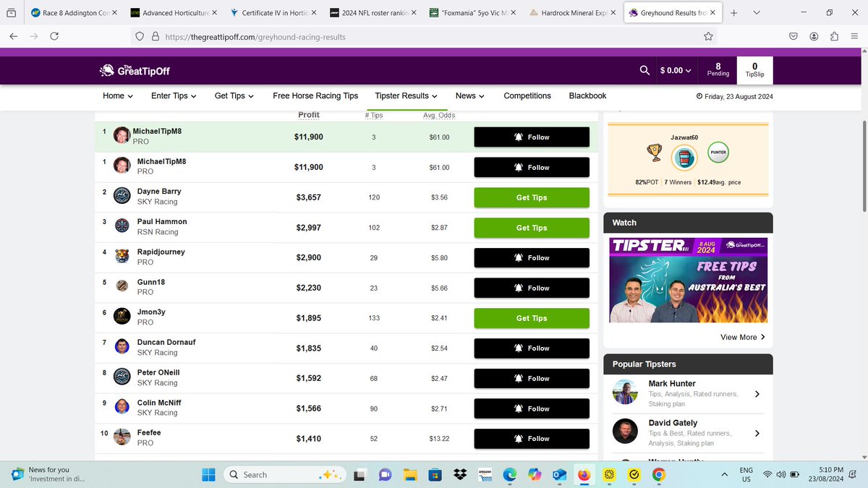Open Firefox account icon

point(814,36)
